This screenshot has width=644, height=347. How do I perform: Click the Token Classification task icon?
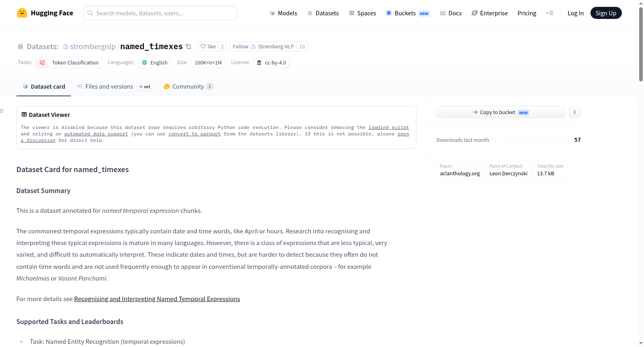(42, 62)
